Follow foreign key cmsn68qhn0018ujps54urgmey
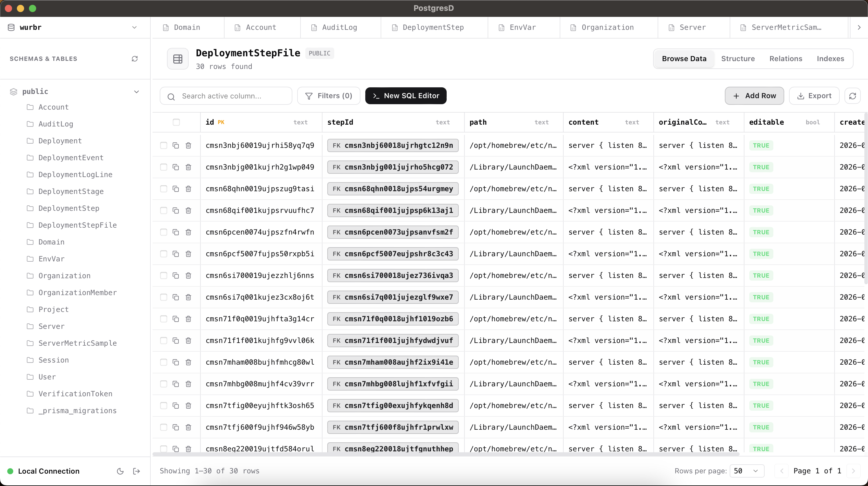Screen dimensions: 868x486 393,189
